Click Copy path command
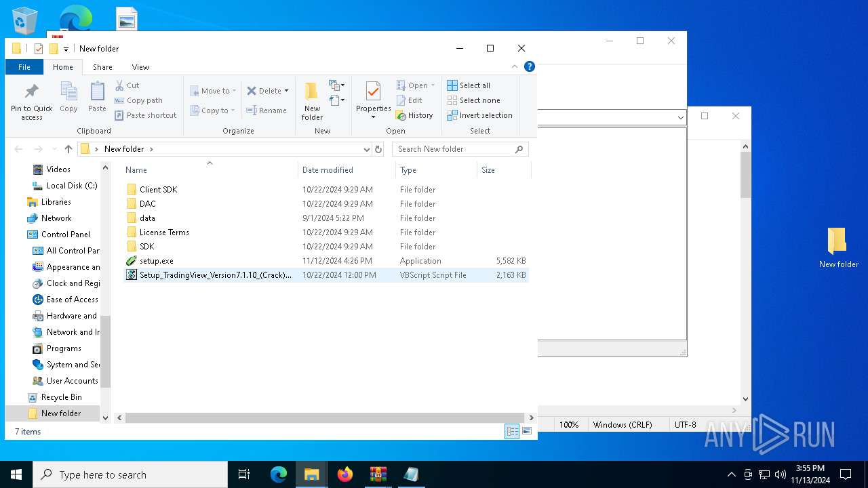 138,100
